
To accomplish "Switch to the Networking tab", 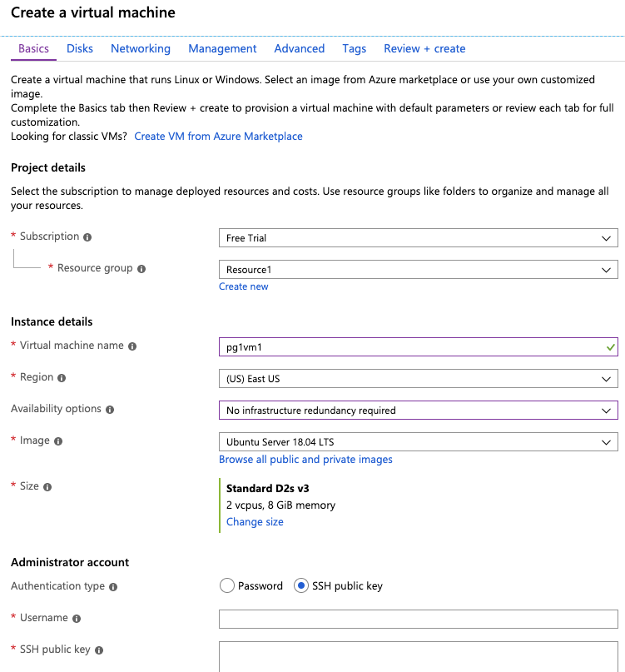I will pyautogui.click(x=141, y=48).
